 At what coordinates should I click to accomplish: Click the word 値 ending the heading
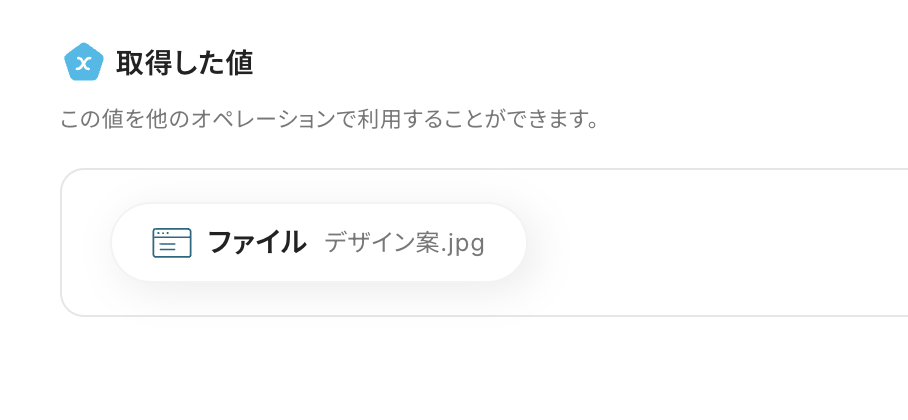pyautogui.click(x=240, y=64)
